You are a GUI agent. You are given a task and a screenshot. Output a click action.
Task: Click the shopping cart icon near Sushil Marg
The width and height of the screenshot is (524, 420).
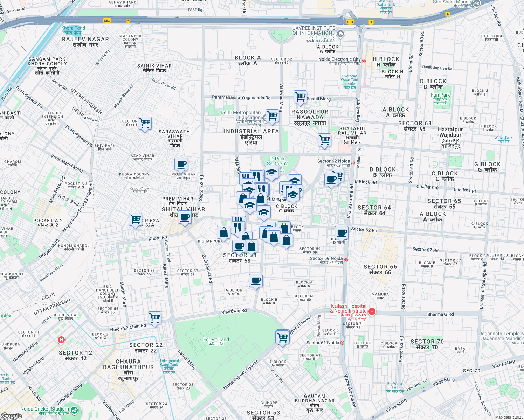click(x=300, y=97)
